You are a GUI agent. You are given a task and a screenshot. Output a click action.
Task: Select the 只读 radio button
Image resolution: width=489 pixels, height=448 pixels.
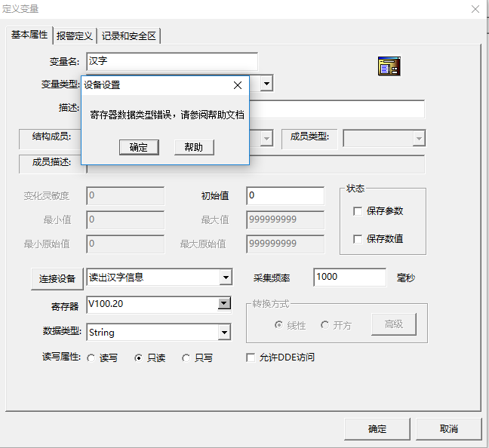[x=139, y=358]
